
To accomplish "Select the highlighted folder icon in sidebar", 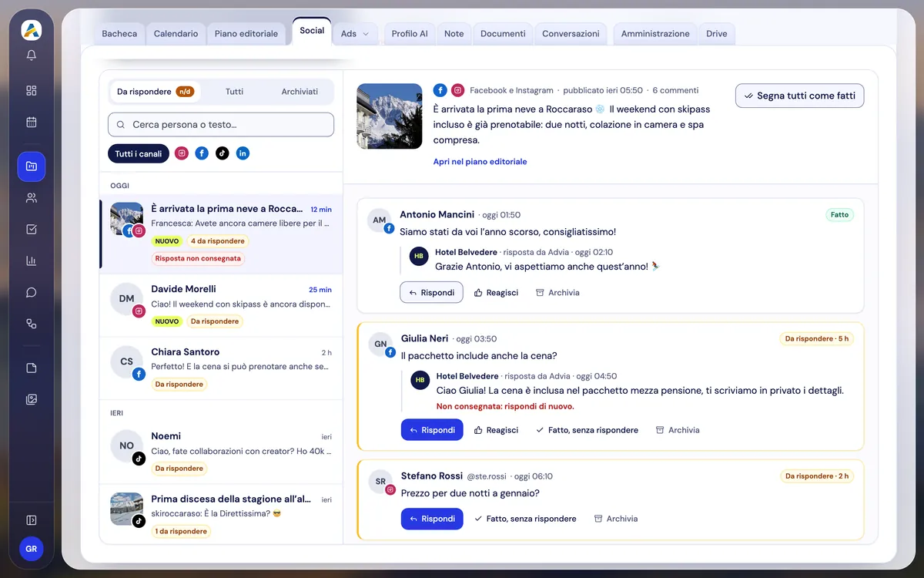I will pyautogui.click(x=32, y=166).
